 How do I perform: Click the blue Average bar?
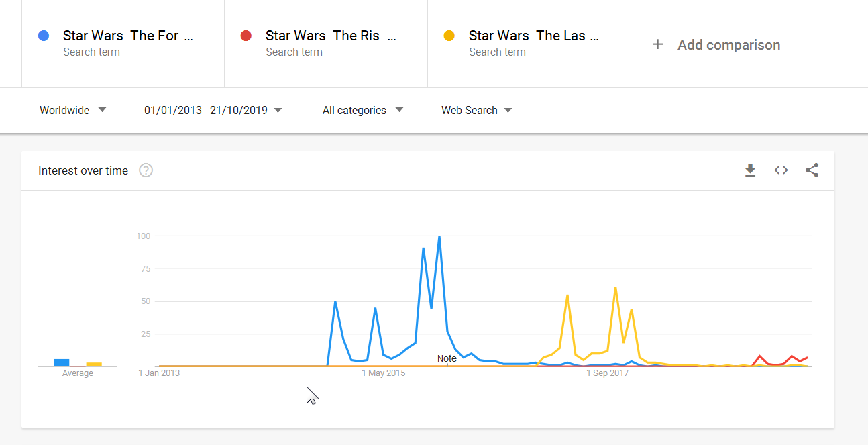click(62, 362)
